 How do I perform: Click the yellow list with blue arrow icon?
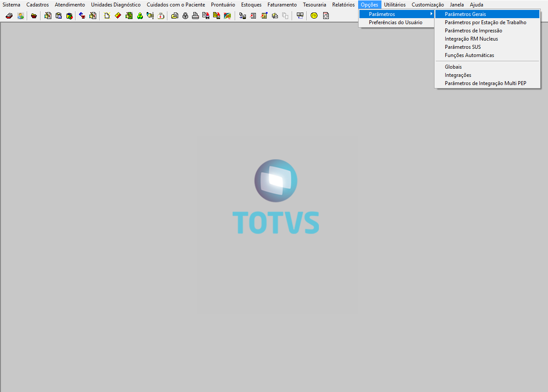[x=264, y=16]
